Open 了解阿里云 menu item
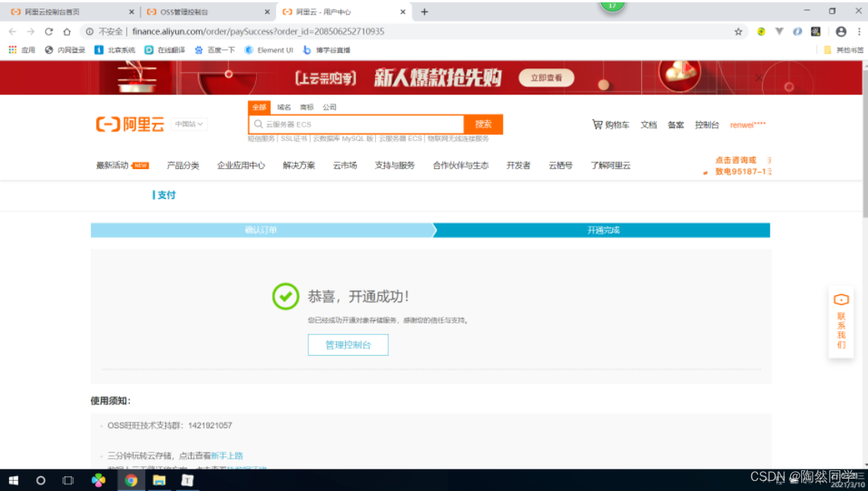 point(610,165)
